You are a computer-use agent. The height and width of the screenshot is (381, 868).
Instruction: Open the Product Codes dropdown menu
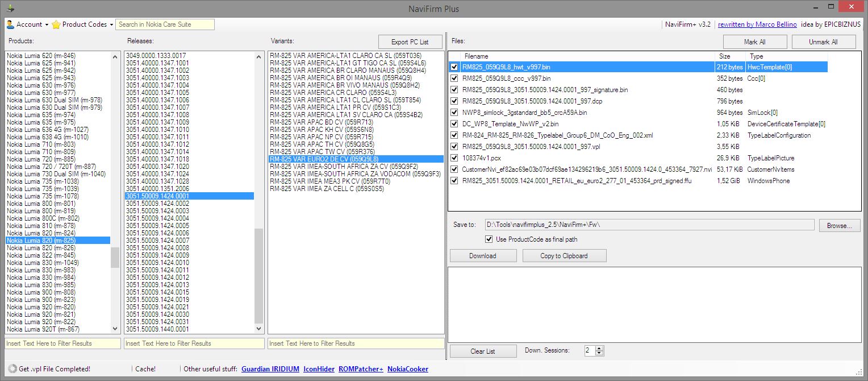(82, 24)
